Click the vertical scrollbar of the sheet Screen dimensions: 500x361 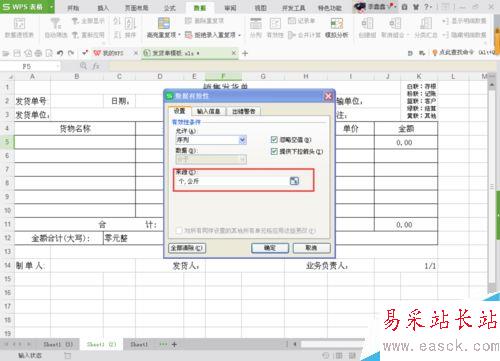[492, 187]
